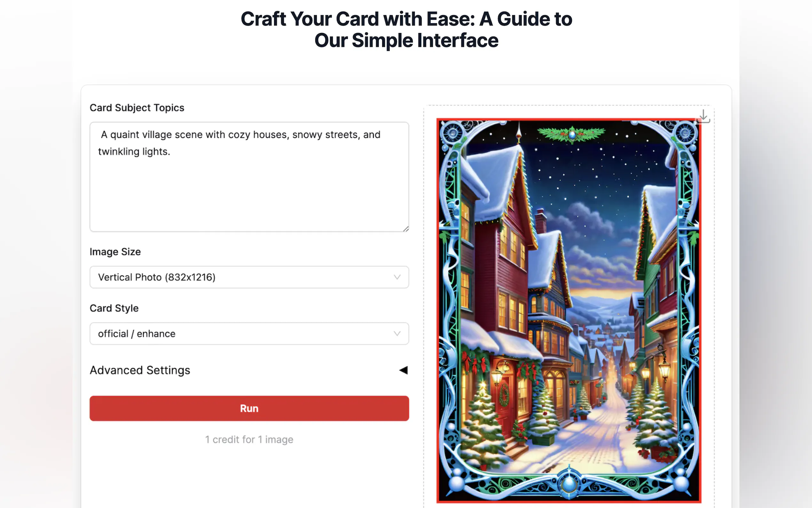812x508 pixels.
Task: Click the black triangle beside Advanced Settings
Action: click(403, 370)
